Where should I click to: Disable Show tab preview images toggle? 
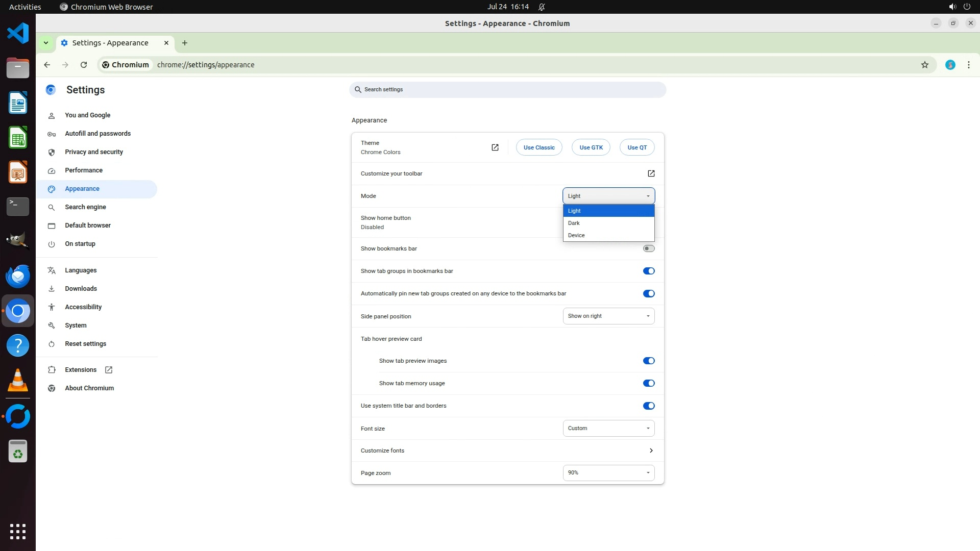tap(648, 361)
